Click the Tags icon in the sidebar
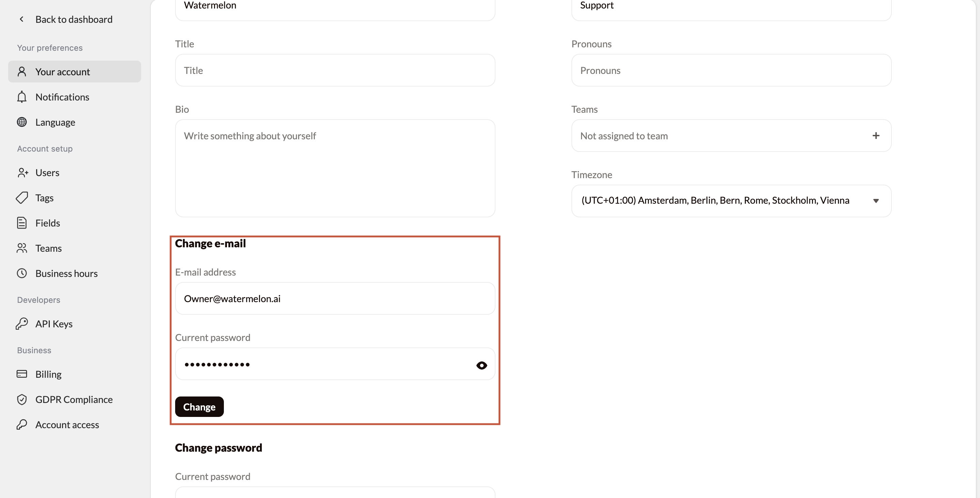Viewport: 980px width, 498px height. tap(22, 198)
